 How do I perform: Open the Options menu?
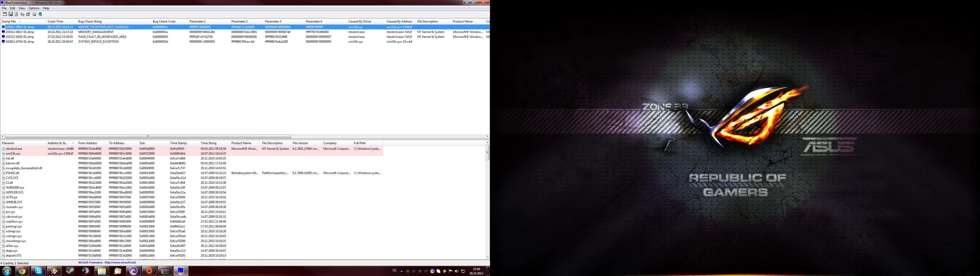click(34, 8)
